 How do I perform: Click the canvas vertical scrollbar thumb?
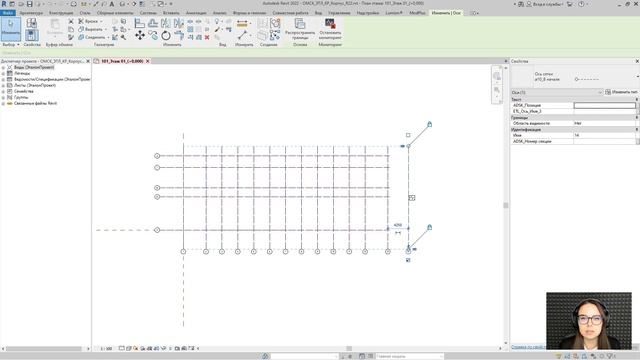(x=506, y=205)
